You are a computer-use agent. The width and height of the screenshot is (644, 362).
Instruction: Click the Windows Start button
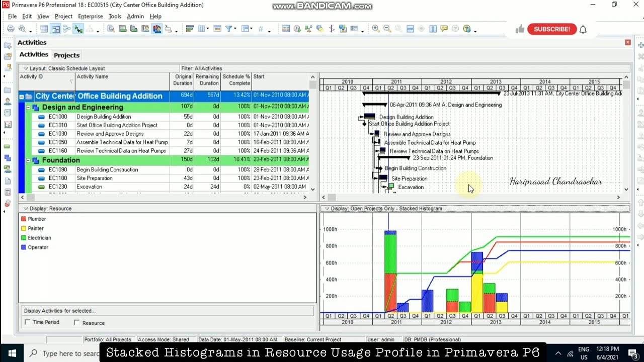(12, 353)
